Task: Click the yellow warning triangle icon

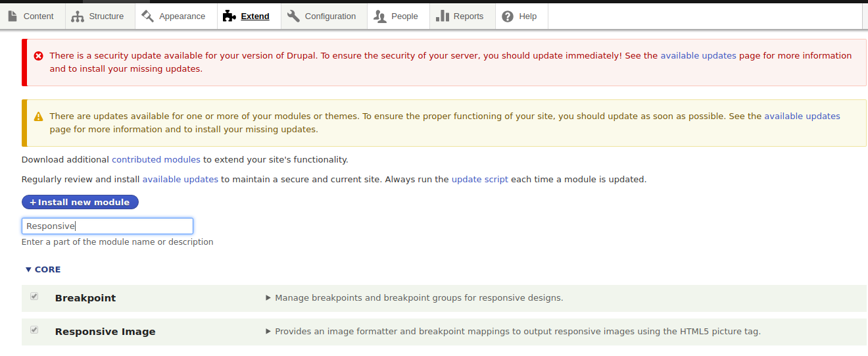Action: (x=39, y=116)
